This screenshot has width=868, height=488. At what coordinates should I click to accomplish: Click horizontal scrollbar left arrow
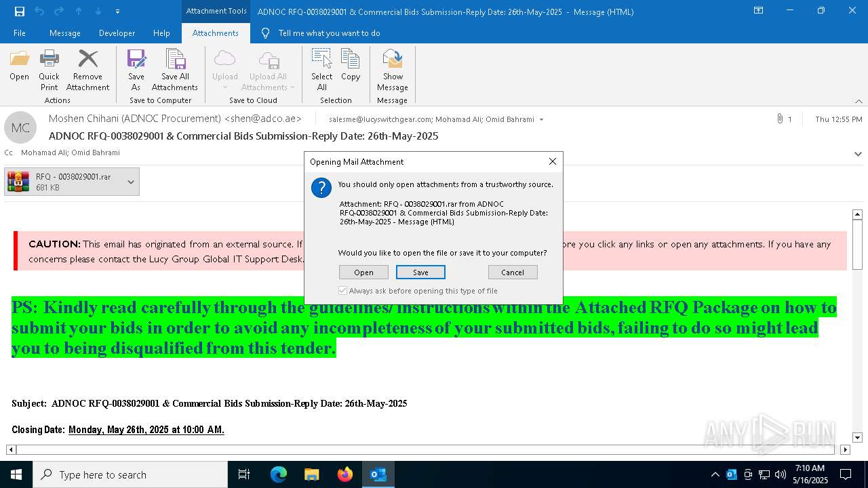[x=11, y=449]
